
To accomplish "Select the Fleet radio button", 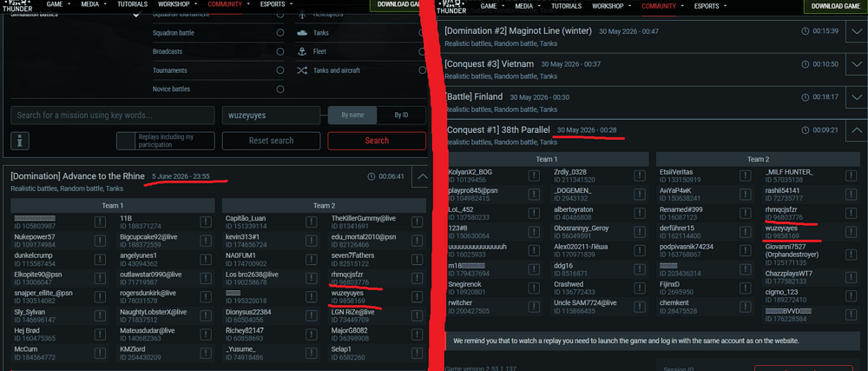I will pyautogui.click(x=423, y=51).
